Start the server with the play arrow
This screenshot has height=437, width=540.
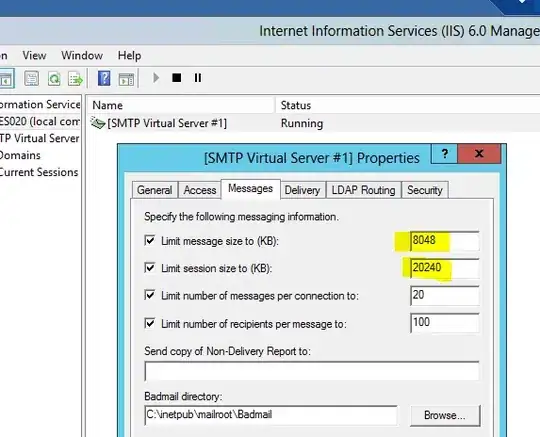click(156, 78)
